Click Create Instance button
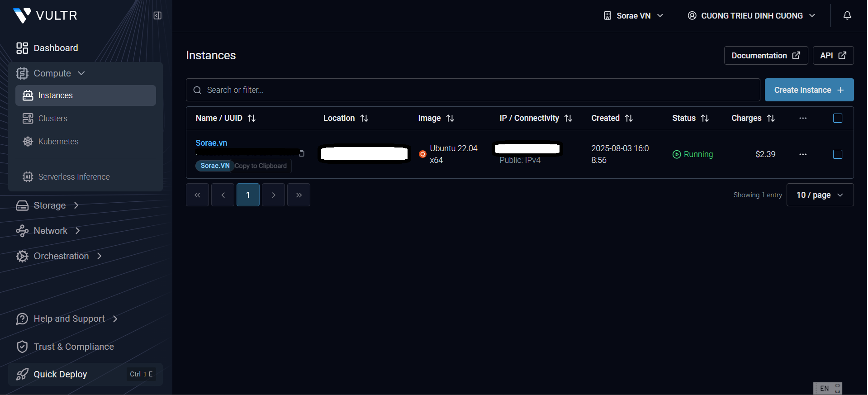 (809, 90)
